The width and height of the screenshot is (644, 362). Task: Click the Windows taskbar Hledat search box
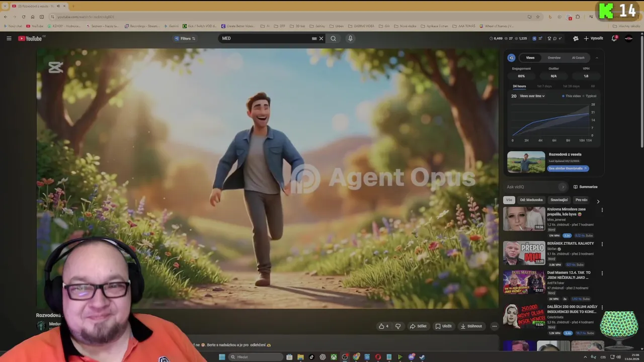coord(257,357)
